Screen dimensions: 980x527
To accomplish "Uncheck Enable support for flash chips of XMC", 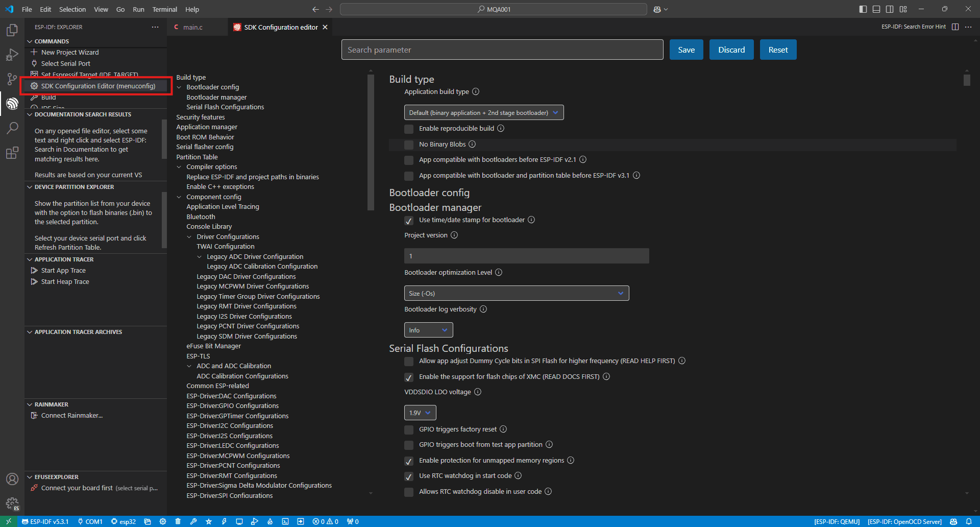I will point(409,377).
